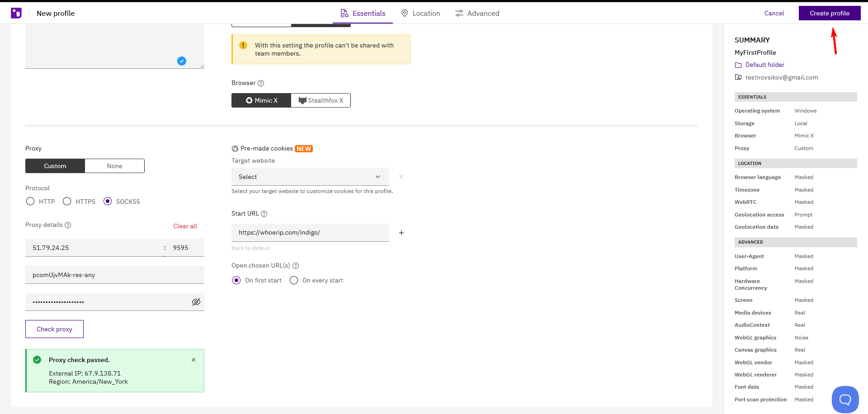Click the Browser help question icon
This screenshot has width=868, height=414.
pos(261,83)
